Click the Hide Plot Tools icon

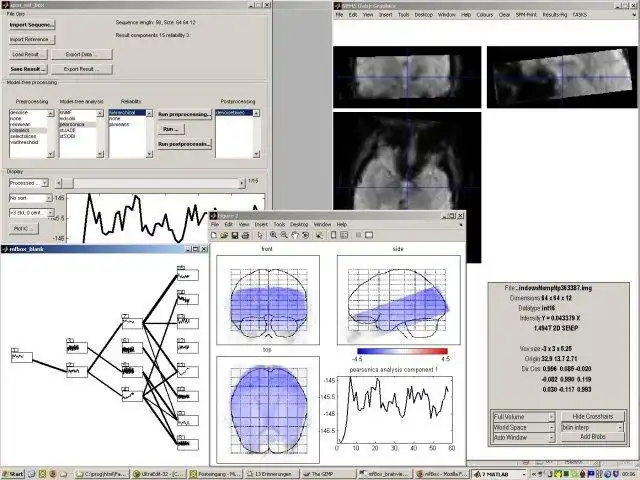coord(358,235)
